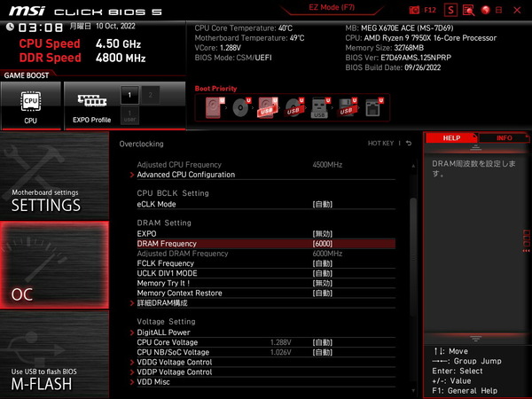The height and width of the screenshot is (399, 532).
Task: Click the Adjusted DRAM Frequency 6000MHz value
Action: pyautogui.click(x=327, y=254)
